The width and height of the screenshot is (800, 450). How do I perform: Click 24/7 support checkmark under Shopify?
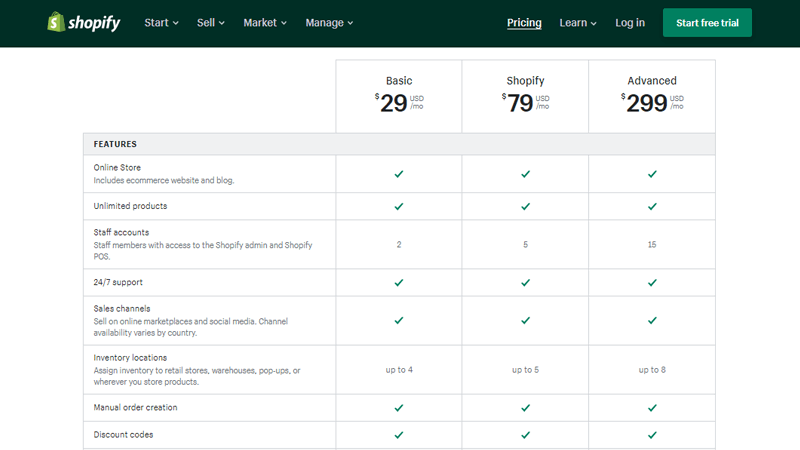point(526,282)
